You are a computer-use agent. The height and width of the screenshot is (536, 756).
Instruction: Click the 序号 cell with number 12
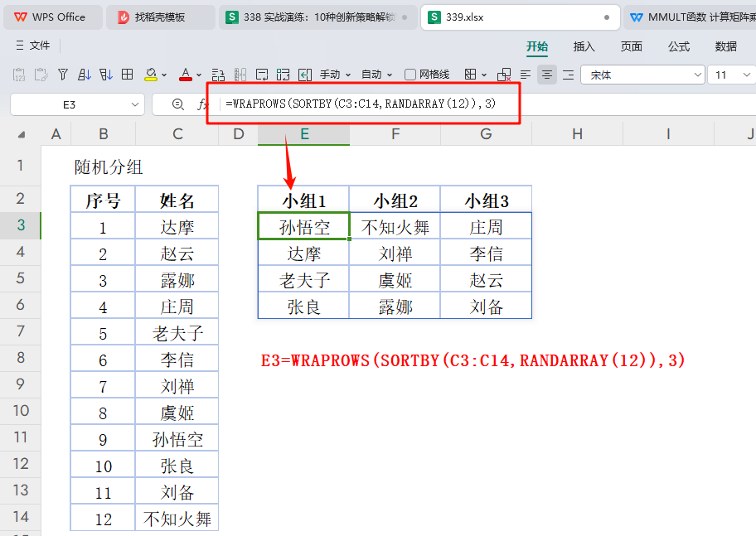103,518
